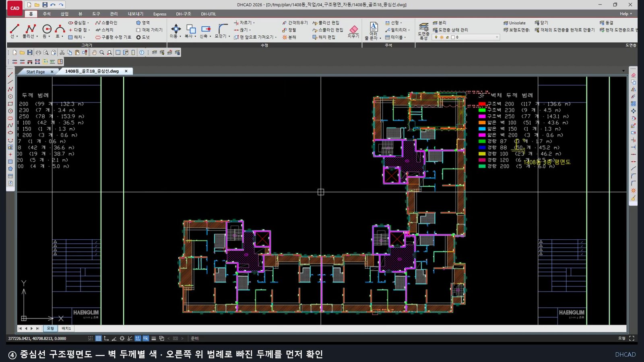Click the help question mark toolbar icon
Viewport: 644px width, 362px height.
tap(142, 53)
